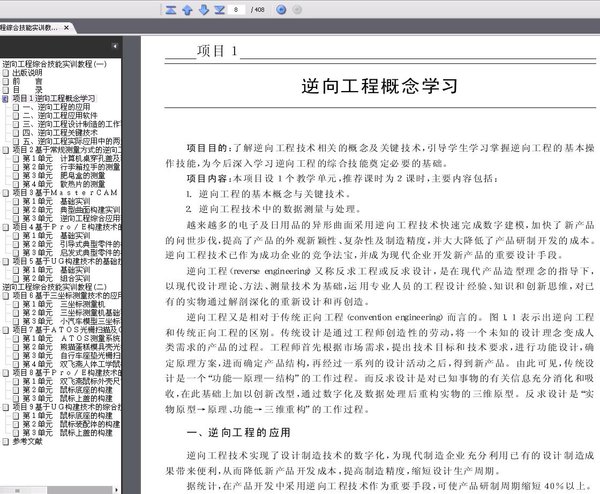
Task: Open bookmark 第1单元 双飞燕鼠标外壳尺
Action: pos(72,381)
